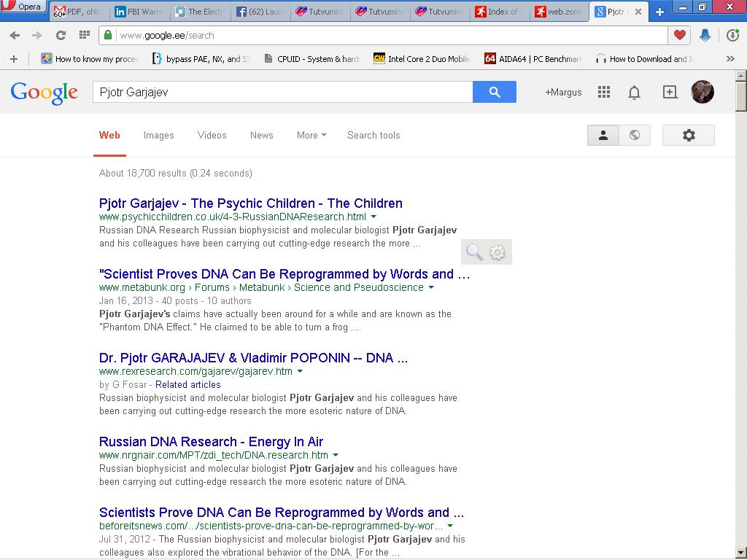Toggle personal results with the person icon
The image size is (747, 560).
click(x=603, y=135)
